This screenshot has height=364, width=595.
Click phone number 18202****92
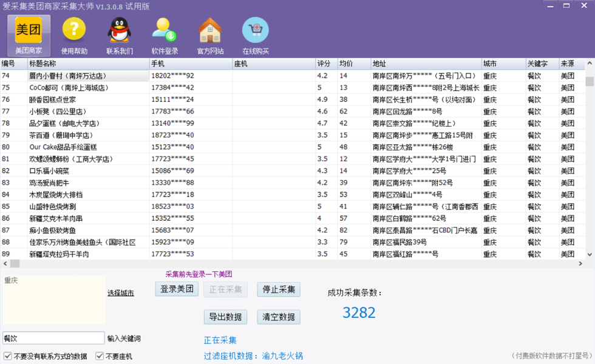coord(172,76)
